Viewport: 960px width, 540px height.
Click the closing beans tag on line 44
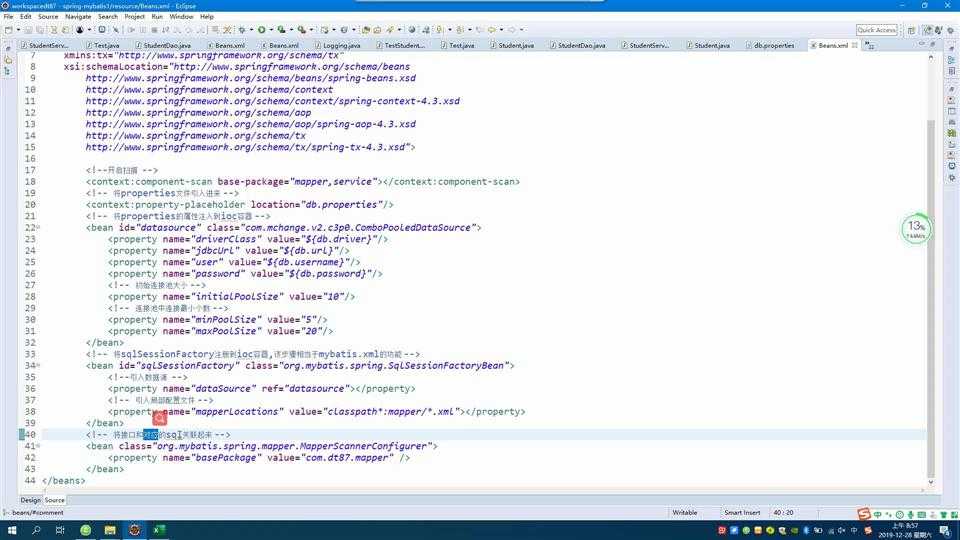(x=64, y=481)
